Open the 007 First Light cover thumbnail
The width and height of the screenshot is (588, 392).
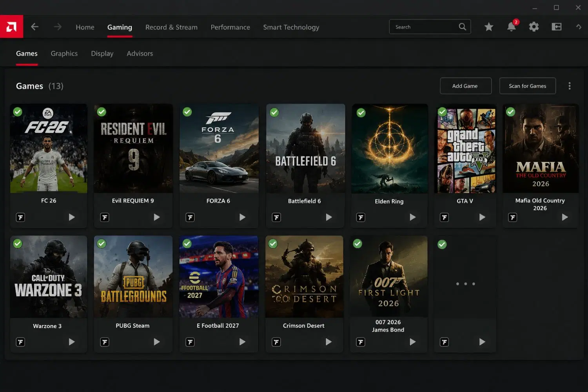389,276
